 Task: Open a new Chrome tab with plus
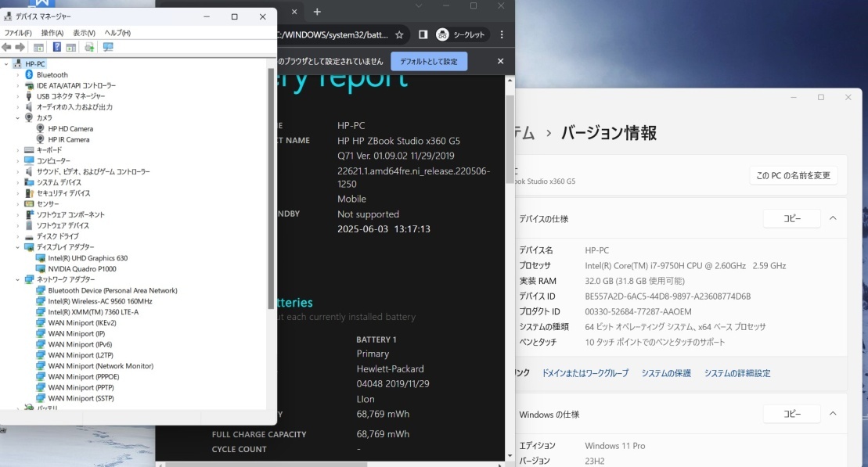pyautogui.click(x=317, y=12)
